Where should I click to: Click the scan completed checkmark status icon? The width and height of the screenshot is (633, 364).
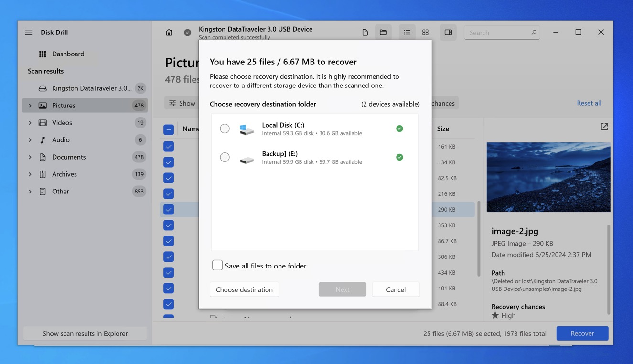pos(187,32)
